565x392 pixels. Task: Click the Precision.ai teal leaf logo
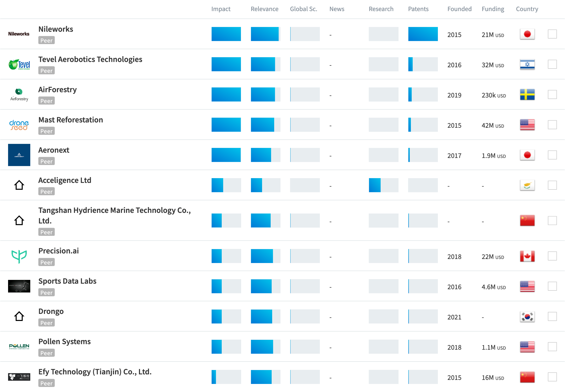pos(19,256)
